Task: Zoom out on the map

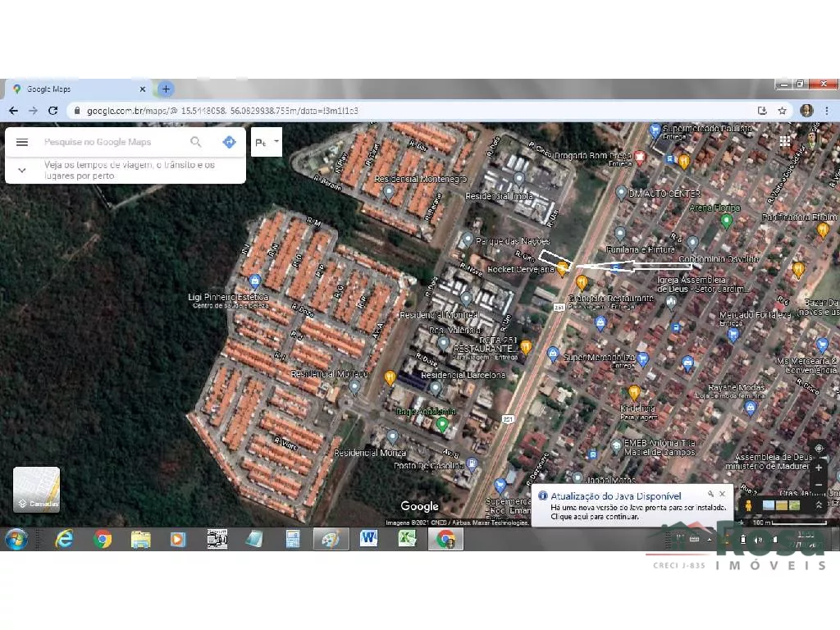Action: click(819, 484)
